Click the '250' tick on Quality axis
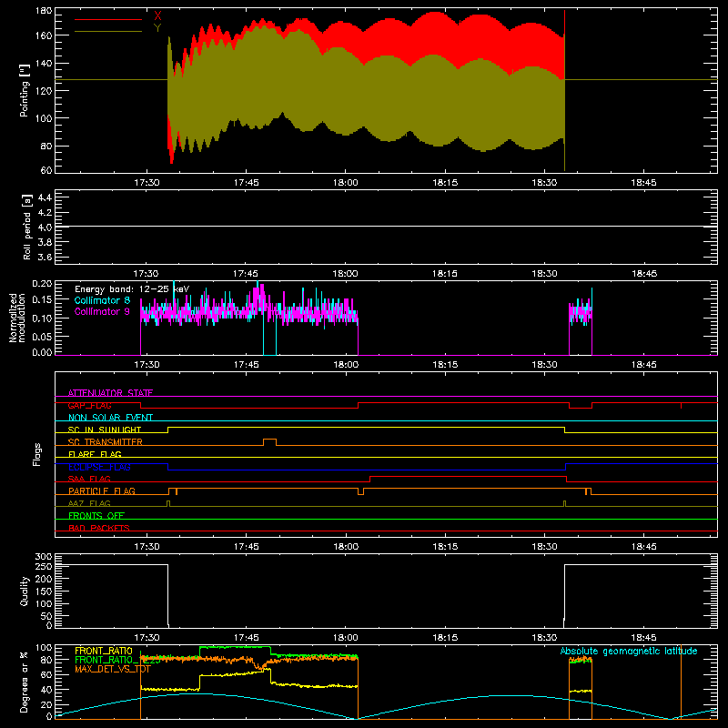728x728 pixels. (44, 567)
